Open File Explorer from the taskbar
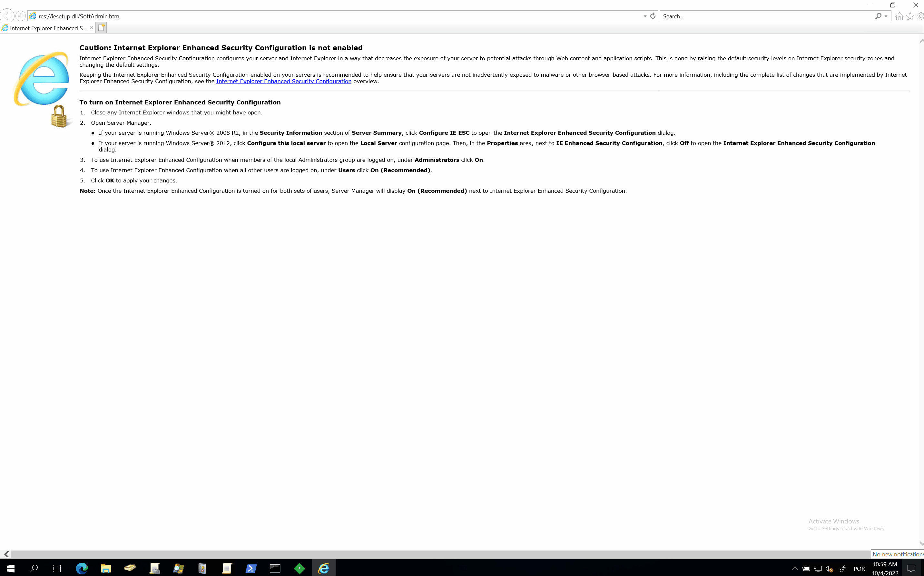This screenshot has height=576, width=924. pyautogui.click(x=105, y=569)
